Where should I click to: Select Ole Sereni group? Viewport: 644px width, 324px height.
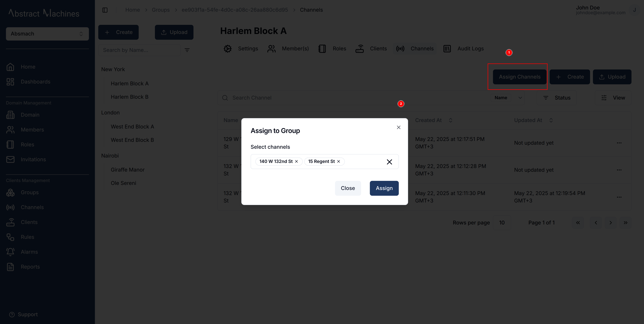pos(123,183)
